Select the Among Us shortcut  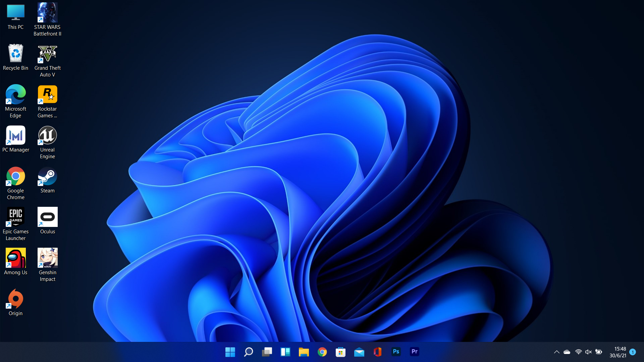click(x=15, y=262)
